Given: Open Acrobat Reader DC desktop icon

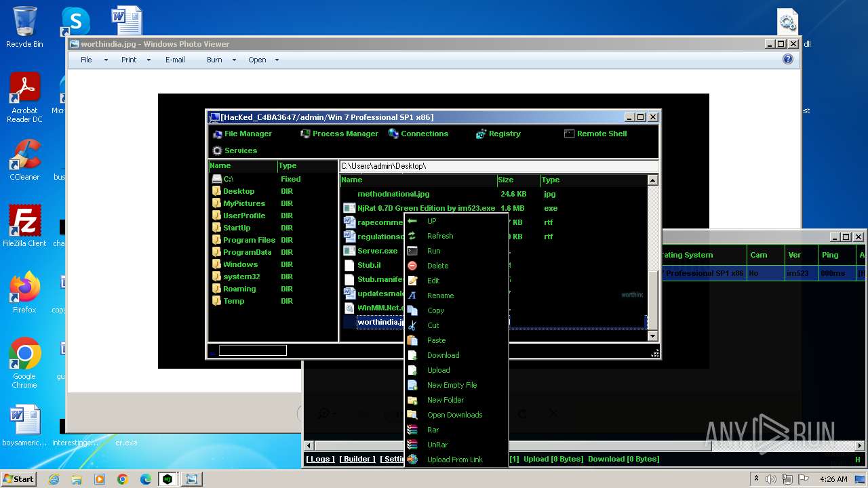Looking at the screenshot, I should pyautogui.click(x=24, y=98).
